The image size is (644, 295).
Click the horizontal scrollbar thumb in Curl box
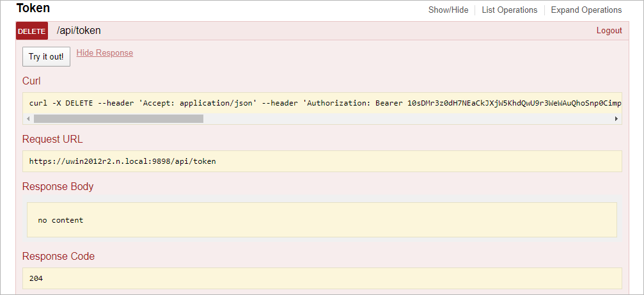(118, 119)
